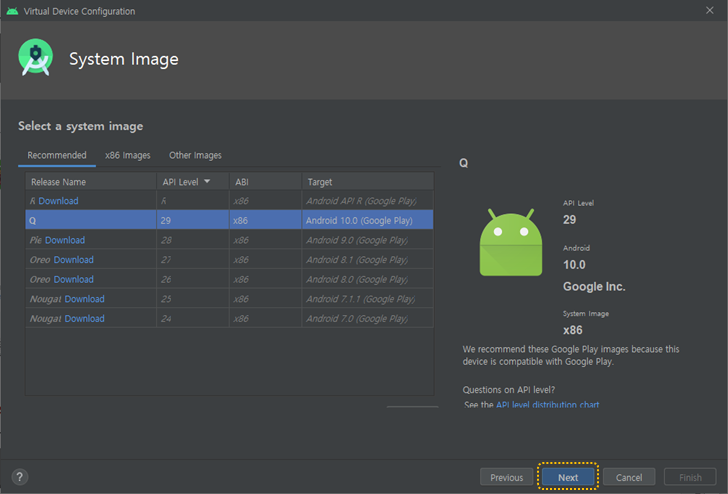
Task: Click the help question mark icon
Action: coord(20,477)
